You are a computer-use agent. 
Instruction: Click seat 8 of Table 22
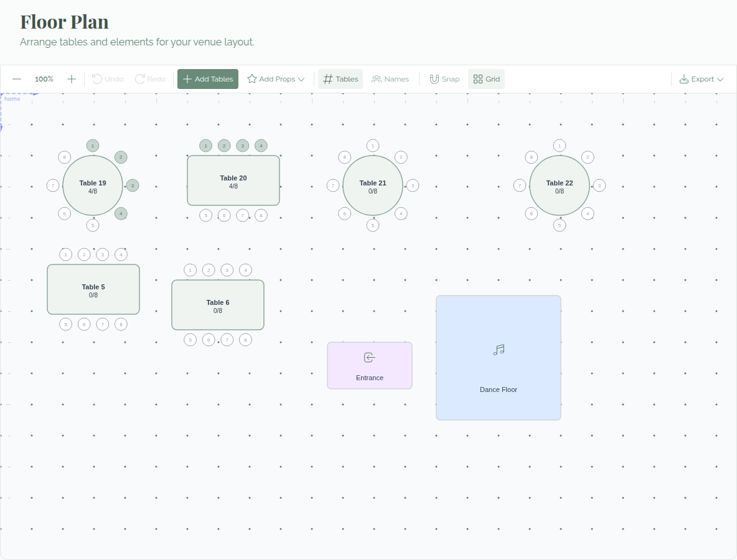(x=531, y=157)
